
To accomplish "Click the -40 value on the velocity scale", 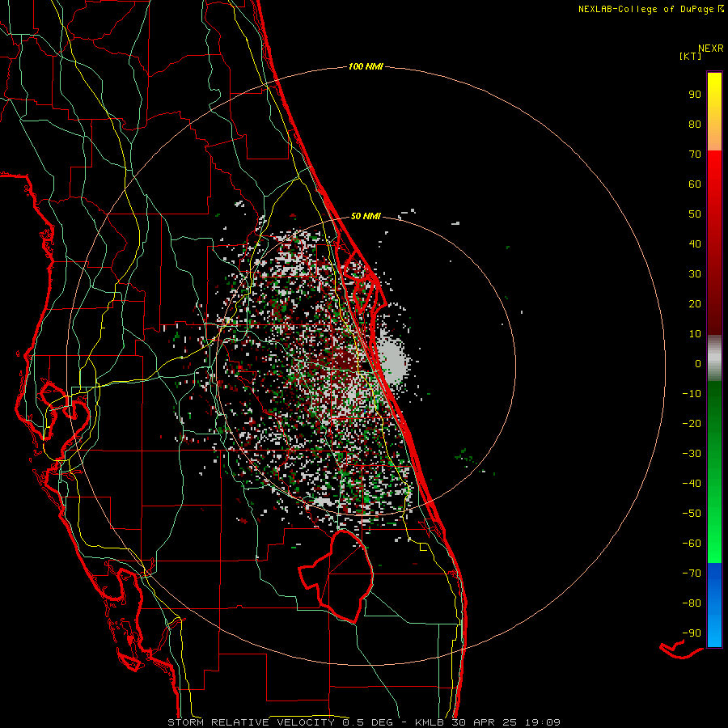I will pos(692,484).
